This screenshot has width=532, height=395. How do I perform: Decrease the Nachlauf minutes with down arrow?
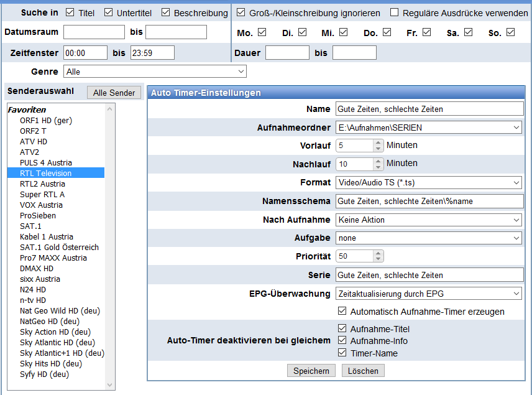pyautogui.click(x=378, y=167)
